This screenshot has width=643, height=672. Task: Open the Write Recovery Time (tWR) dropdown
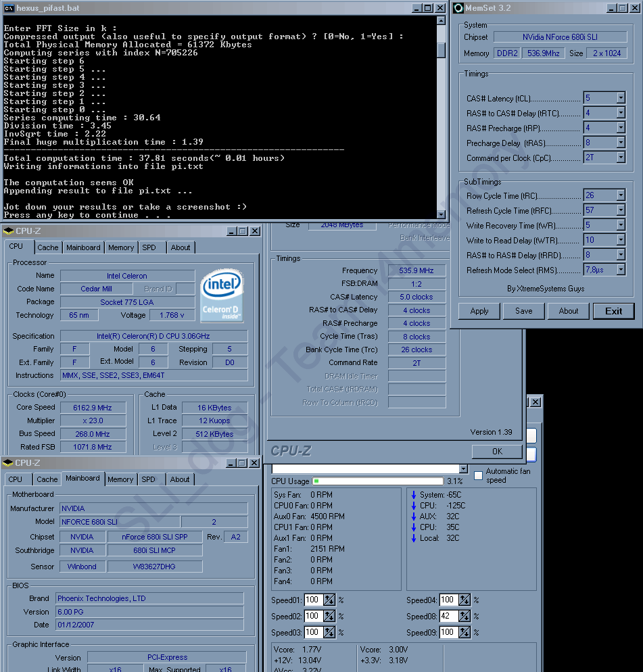(x=621, y=225)
